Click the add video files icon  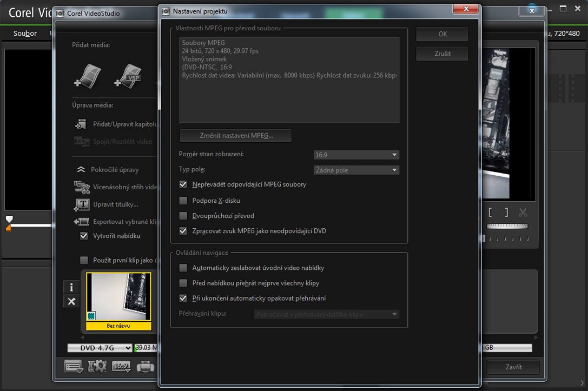pos(87,76)
